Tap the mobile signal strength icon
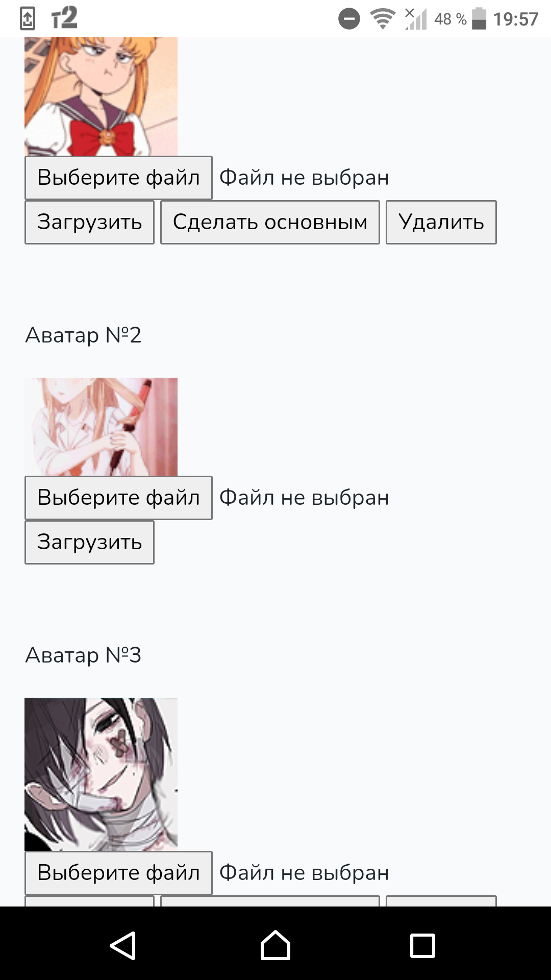Screen dimensions: 551x980 point(416,18)
